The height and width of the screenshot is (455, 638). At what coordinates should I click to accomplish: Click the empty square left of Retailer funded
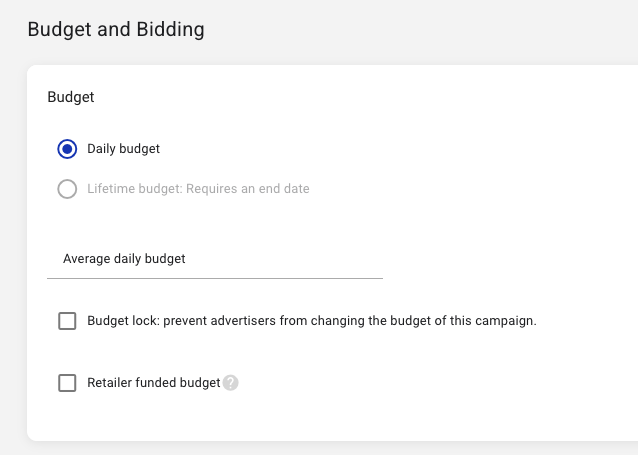click(x=67, y=383)
